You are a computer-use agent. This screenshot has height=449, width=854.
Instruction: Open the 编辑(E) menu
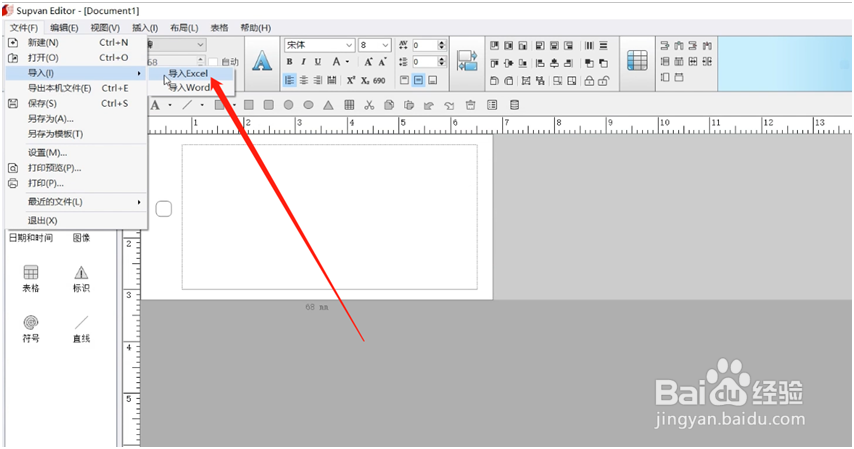point(64,28)
